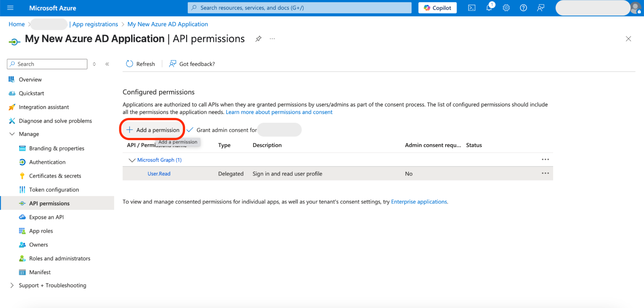Open portal settings gear
The width and height of the screenshot is (644, 308).
506,8
